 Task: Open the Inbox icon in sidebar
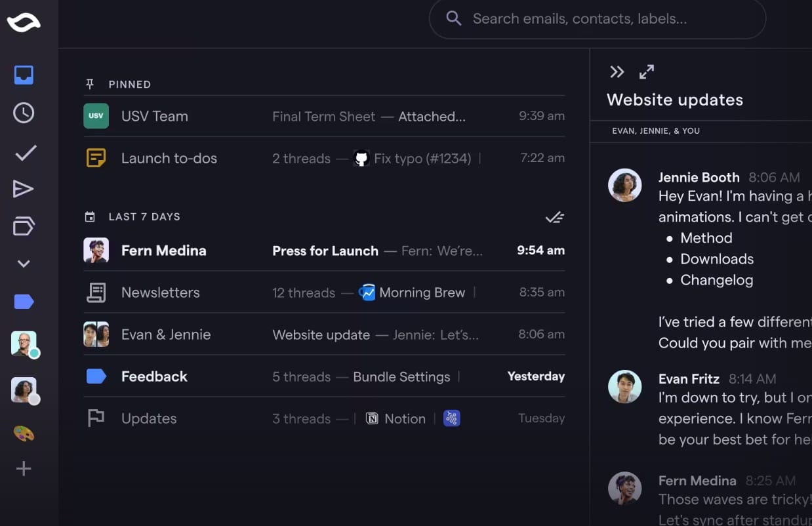pos(24,75)
